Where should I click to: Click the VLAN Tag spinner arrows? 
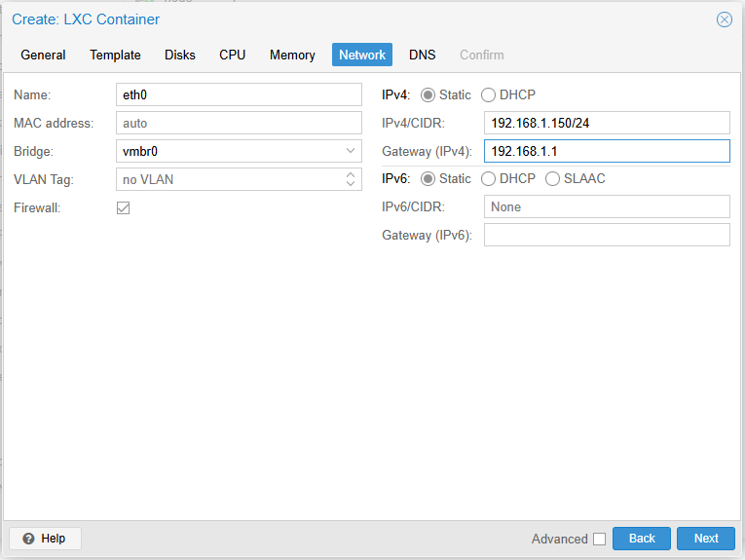point(351,179)
